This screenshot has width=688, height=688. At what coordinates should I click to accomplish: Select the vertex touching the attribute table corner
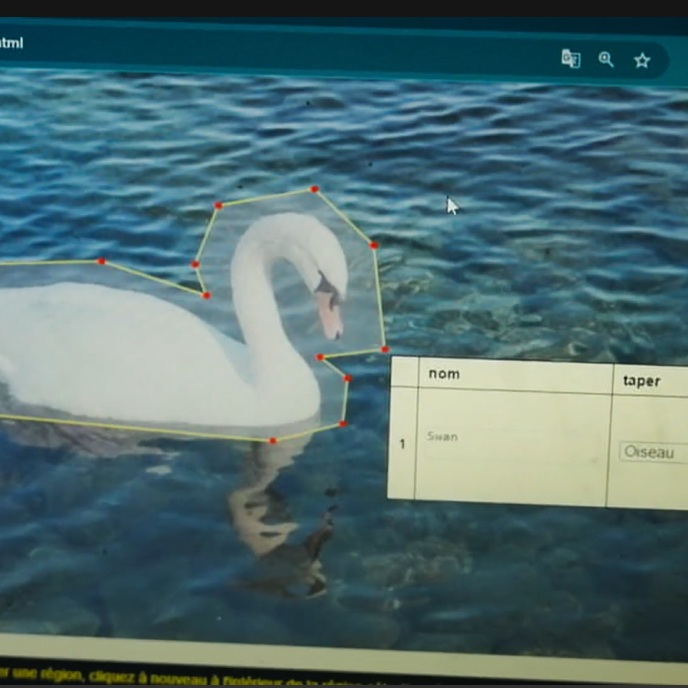click(x=385, y=349)
